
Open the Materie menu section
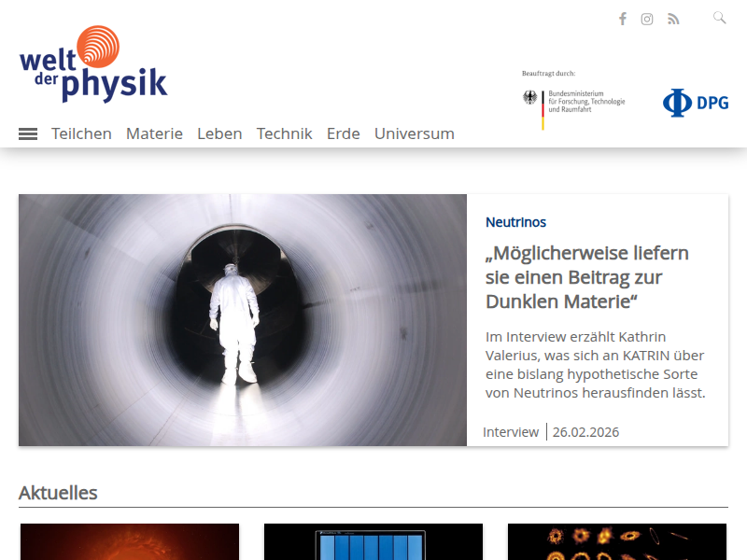pos(154,133)
